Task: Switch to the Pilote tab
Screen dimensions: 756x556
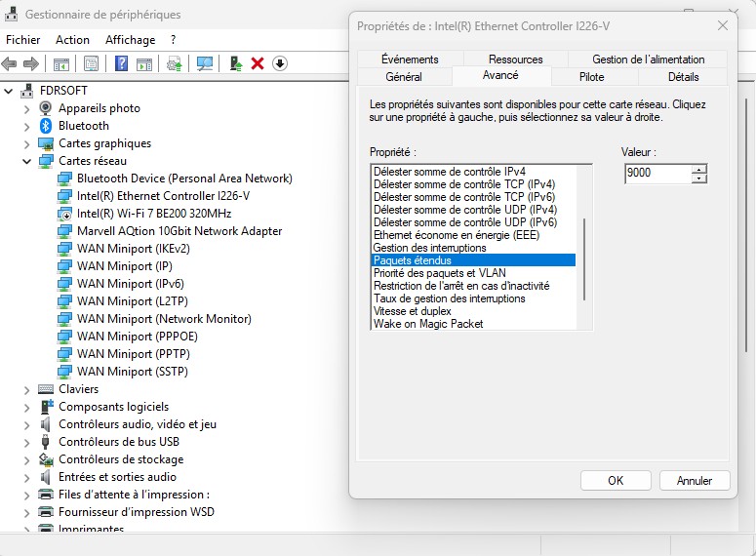Action: tap(591, 77)
